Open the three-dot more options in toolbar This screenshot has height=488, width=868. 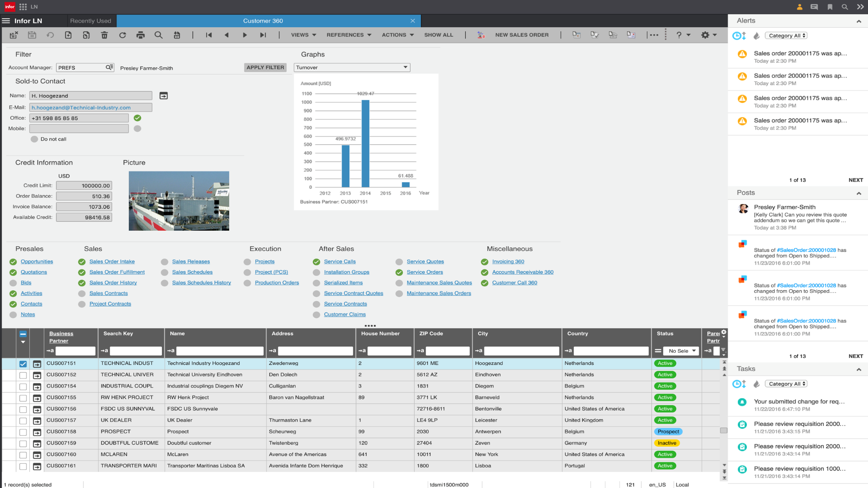[654, 35]
